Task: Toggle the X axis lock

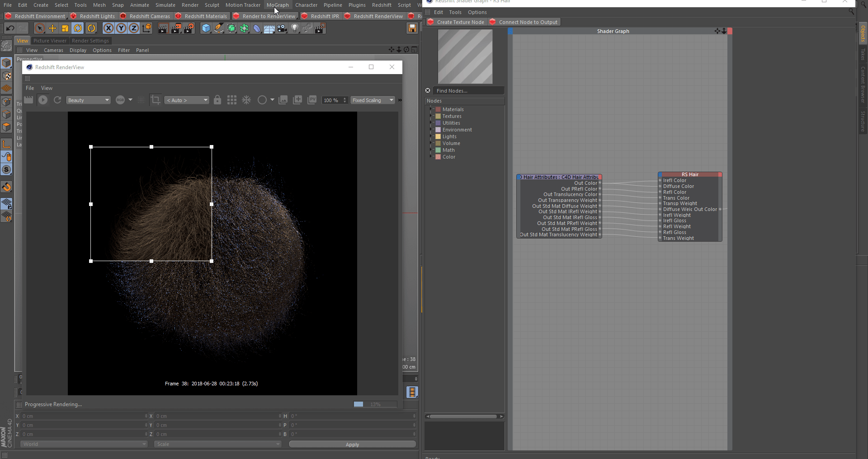Action: (x=108, y=28)
